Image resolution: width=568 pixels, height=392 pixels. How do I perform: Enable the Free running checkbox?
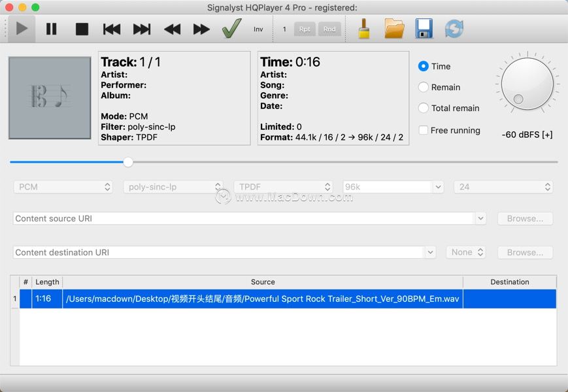[x=423, y=130]
